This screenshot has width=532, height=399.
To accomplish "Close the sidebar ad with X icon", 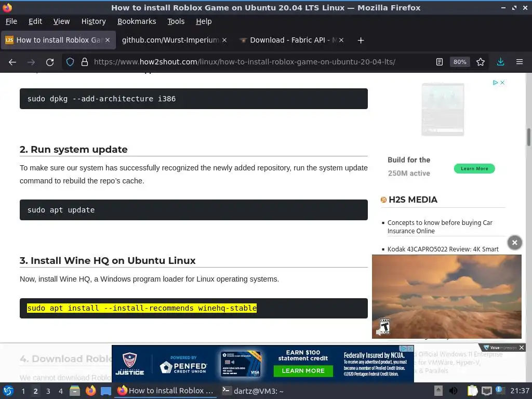I will (x=502, y=83).
